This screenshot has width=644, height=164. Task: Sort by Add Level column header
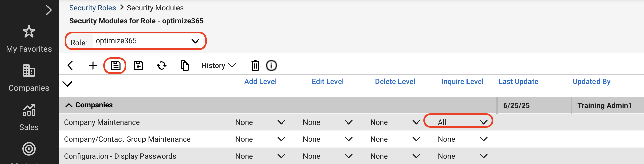[260, 81]
